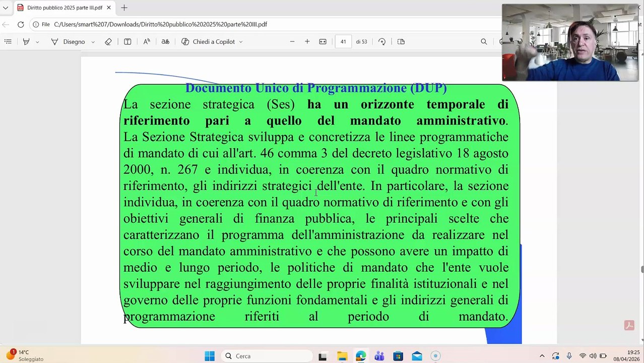Click the vertical scrollbar thumb of the PDF

(642, 270)
